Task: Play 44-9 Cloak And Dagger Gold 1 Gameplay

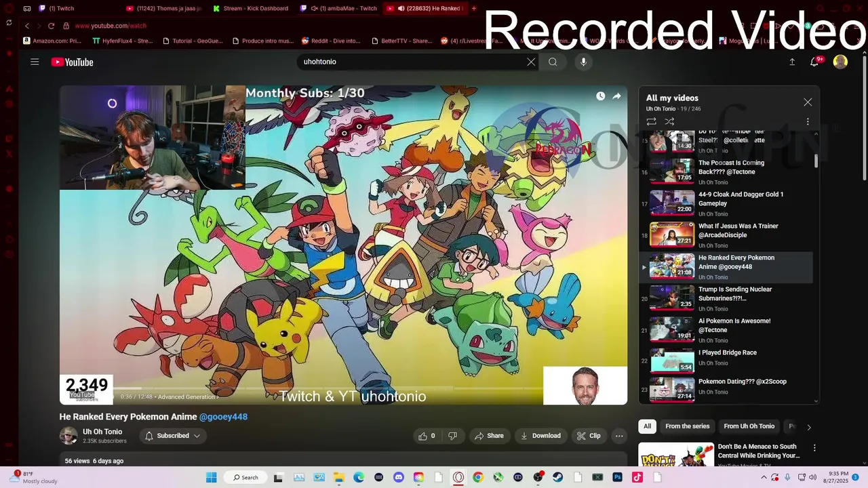Action: coord(726,203)
